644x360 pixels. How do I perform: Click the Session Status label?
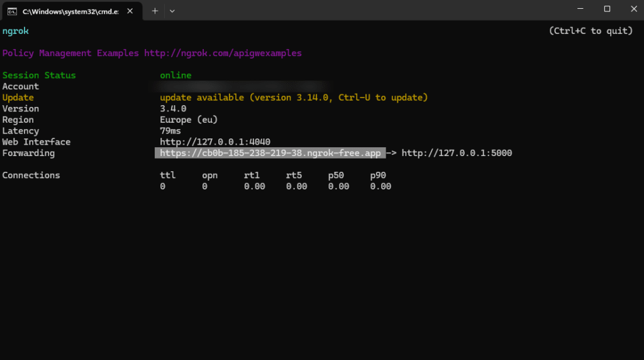[x=39, y=75]
